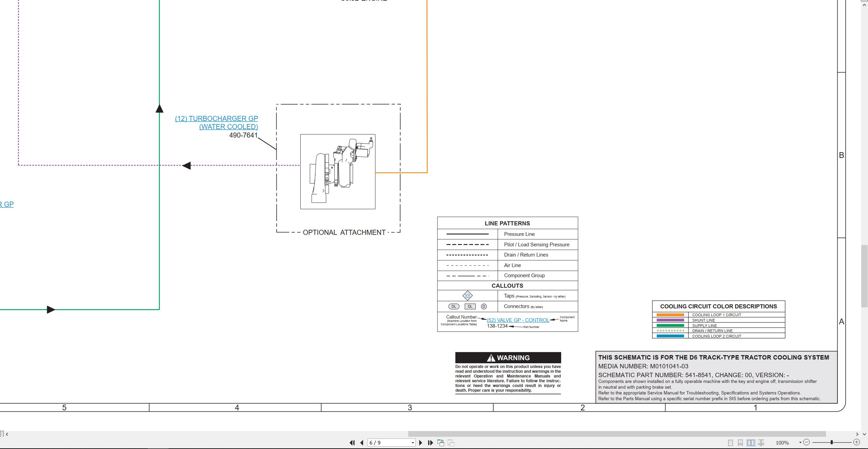Click grid row label B
This screenshot has width=868, height=449.
point(841,155)
